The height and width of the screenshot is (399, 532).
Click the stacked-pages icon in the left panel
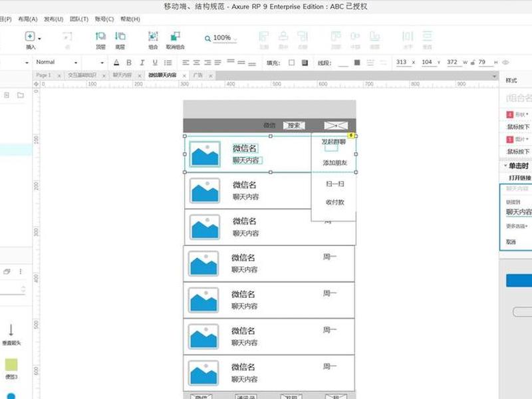point(7,271)
